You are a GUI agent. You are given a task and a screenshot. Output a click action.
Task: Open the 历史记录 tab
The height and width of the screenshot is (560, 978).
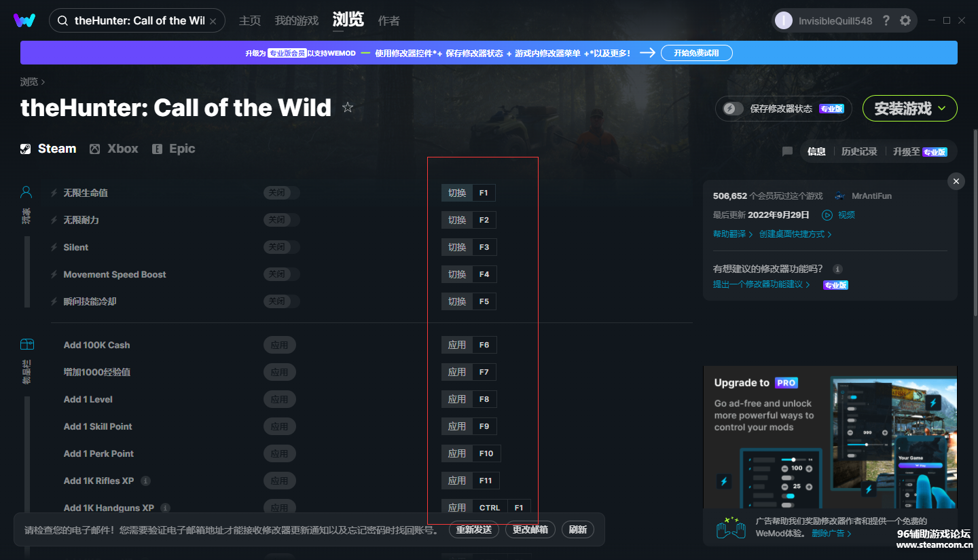point(859,151)
